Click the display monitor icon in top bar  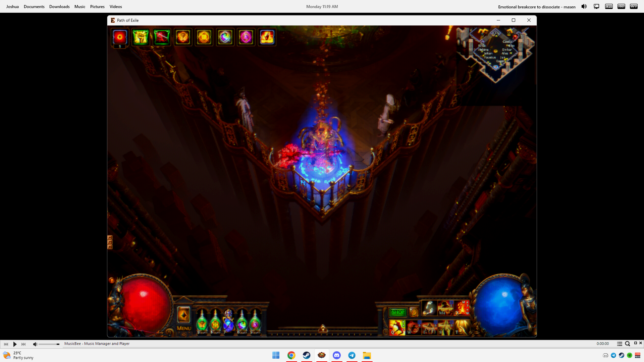[x=596, y=6]
